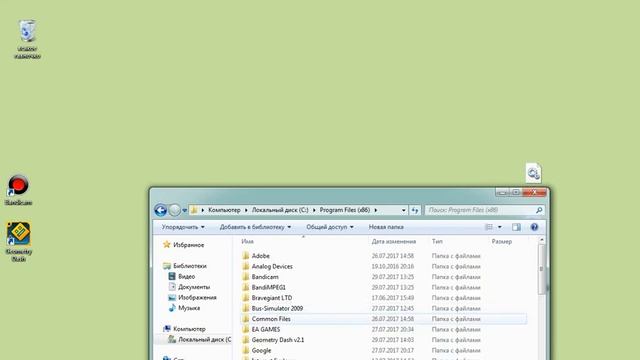Open recent locations dropdown next to forward arrow
Image resolution: width=640 pixels, height=360 pixels.
(x=184, y=211)
